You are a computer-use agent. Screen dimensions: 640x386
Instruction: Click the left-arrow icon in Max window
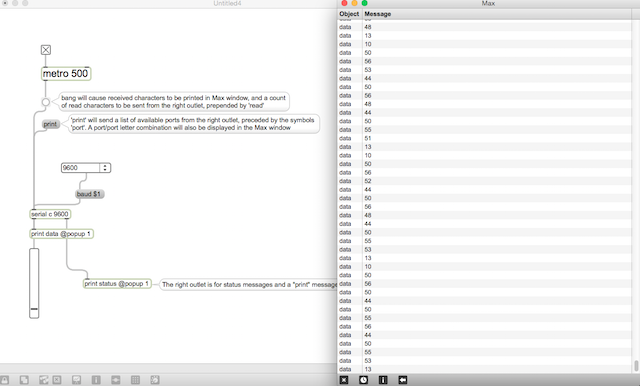[x=402, y=380]
